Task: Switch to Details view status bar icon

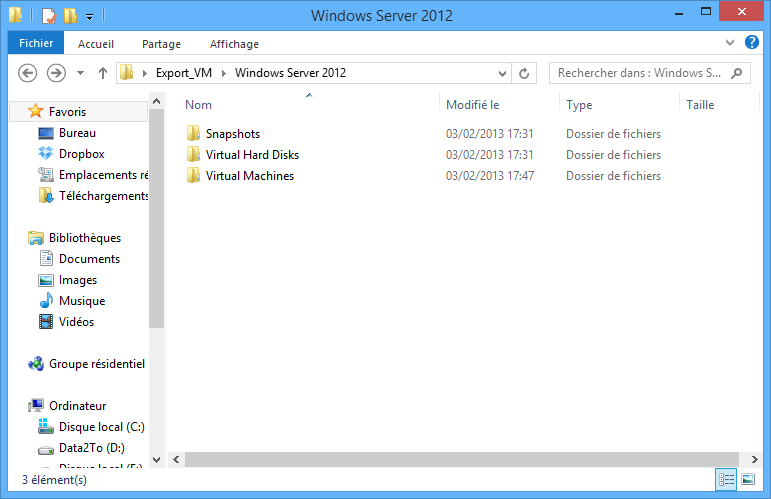Action: tap(726, 479)
